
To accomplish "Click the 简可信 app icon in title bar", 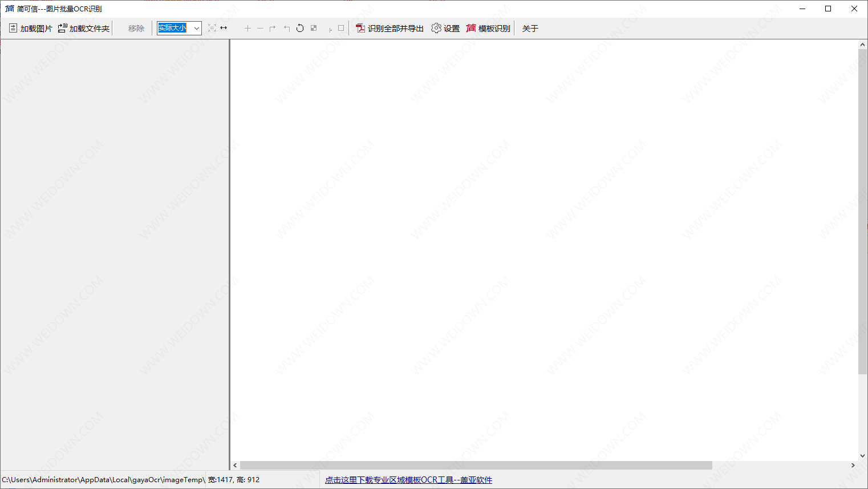I will click(9, 9).
